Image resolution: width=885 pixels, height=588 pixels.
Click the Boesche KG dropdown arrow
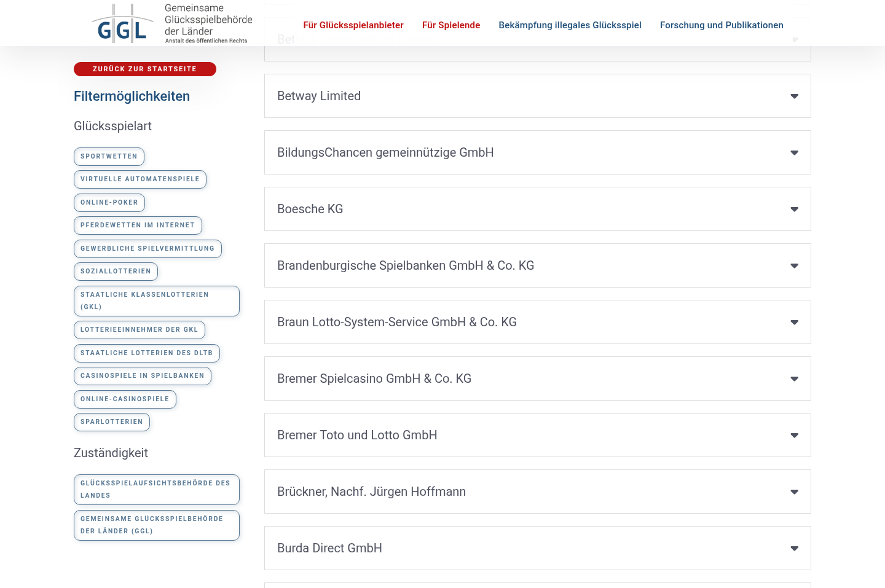pyautogui.click(x=795, y=210)
